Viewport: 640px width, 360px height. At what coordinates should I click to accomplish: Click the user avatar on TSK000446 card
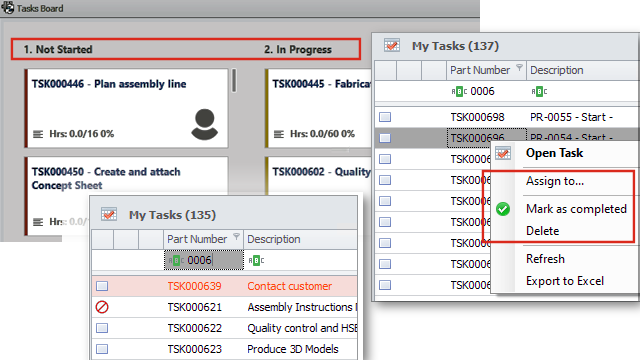point(204,124)
